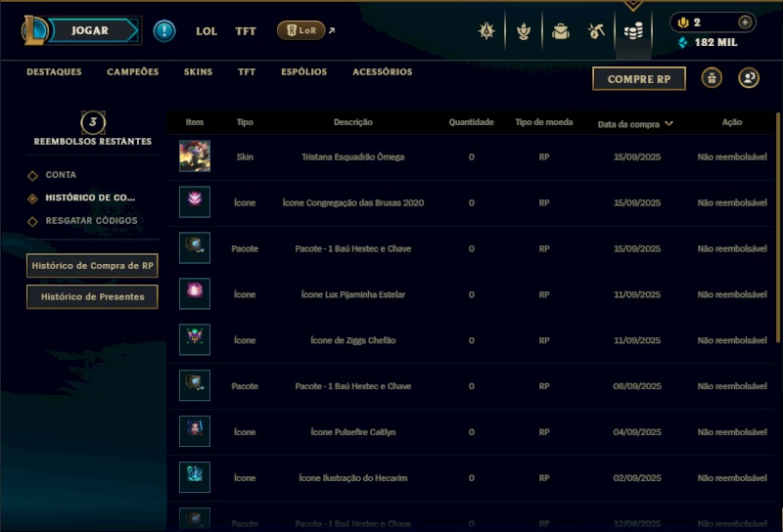This screenshot has width=783, height=532.
Task: Open the blue exclamation notification icon
Action: pos(163,31)
